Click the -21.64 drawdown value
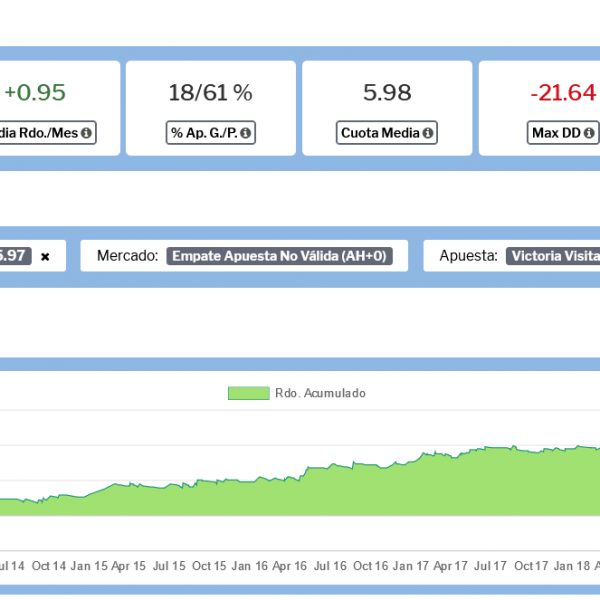Viewport: 600px width, 600px height. click(x=563, y=93)
